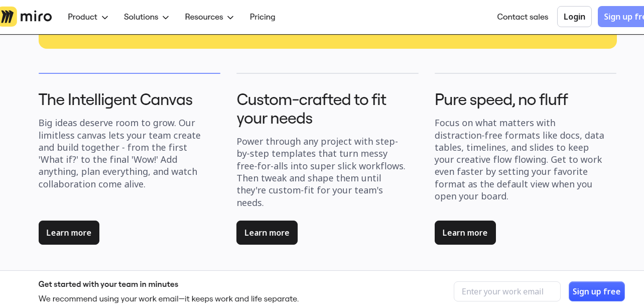Click the yellow banner at top
Screen dimensions: 644x307
[327, 42]
